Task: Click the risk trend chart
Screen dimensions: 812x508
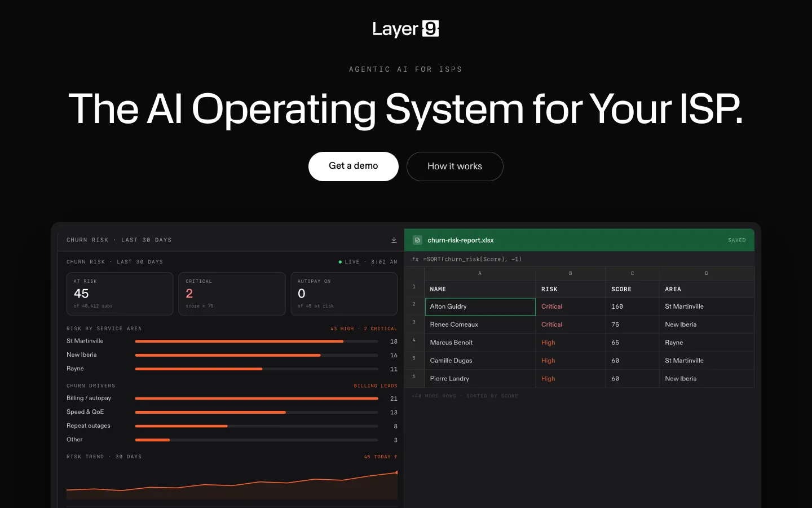Action: tap(232, 485)
